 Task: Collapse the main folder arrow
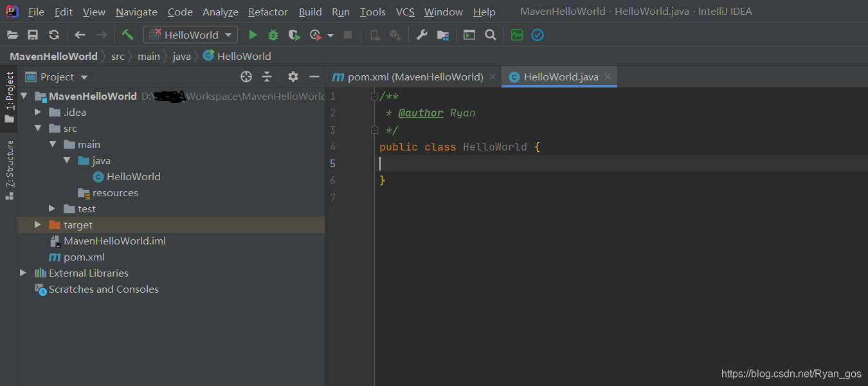pyautogui.click(x=53, y=144)
